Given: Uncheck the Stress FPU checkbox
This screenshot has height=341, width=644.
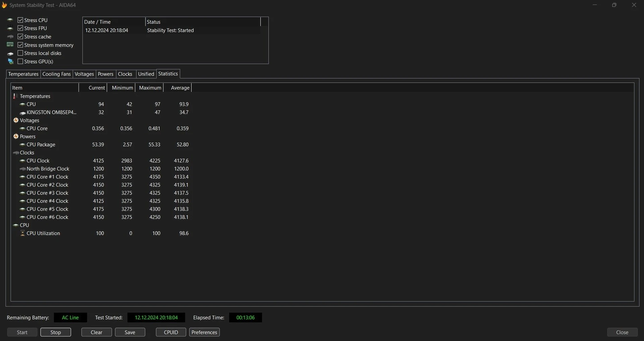Looking at the screenshot, I should [x=20, y=28].
